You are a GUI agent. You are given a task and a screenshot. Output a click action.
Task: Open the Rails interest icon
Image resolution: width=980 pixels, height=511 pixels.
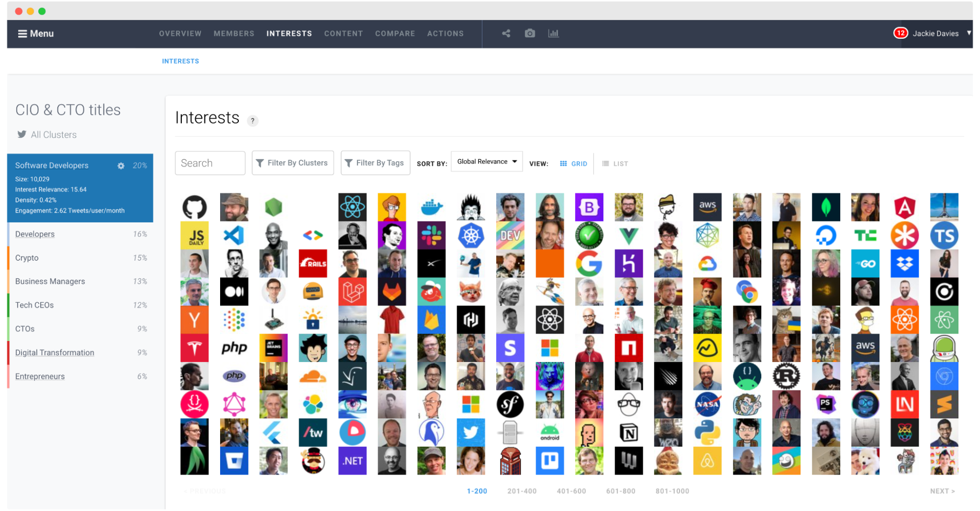coord(313,264)
